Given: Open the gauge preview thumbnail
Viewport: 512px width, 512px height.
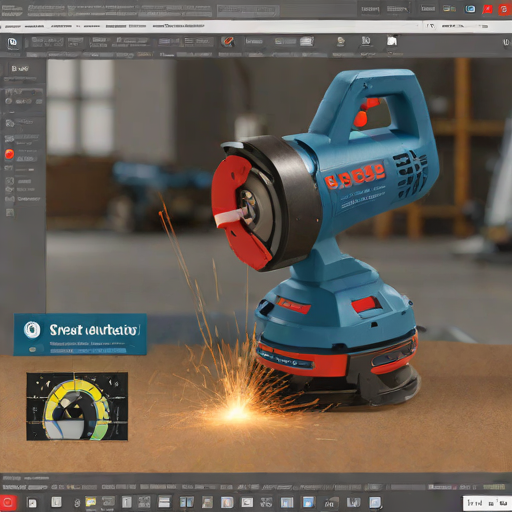Looking at the screenshot, I should click(x=77, y=406).
